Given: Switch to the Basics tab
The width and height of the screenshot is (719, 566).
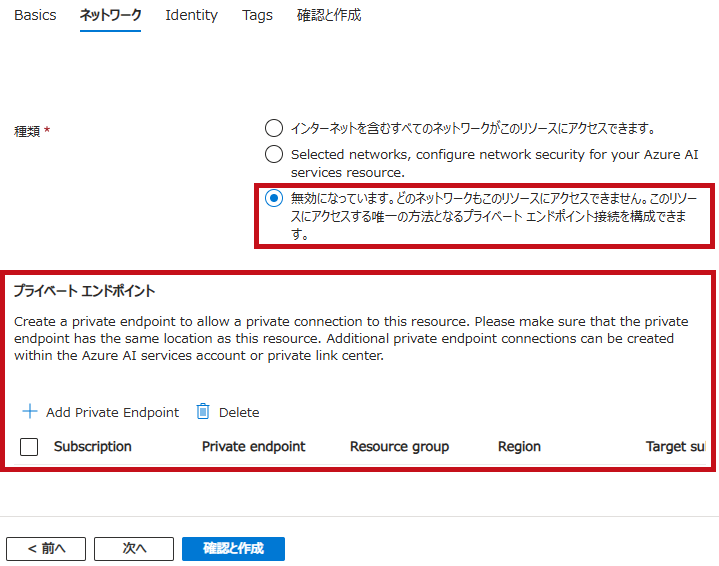Looking at the screenshot, I should click(x=35, y=16).
